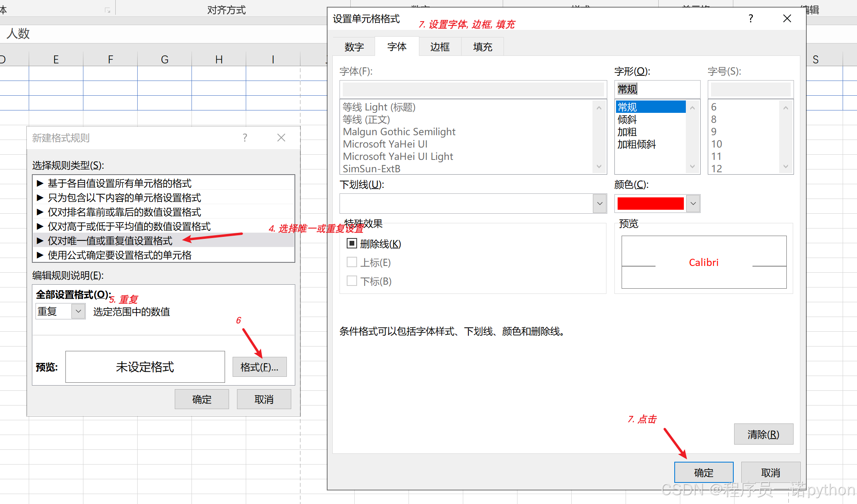Click the alignment group dialog launcher icon
The height and width of the screenshot is (504, 857).
click(107, 10)
